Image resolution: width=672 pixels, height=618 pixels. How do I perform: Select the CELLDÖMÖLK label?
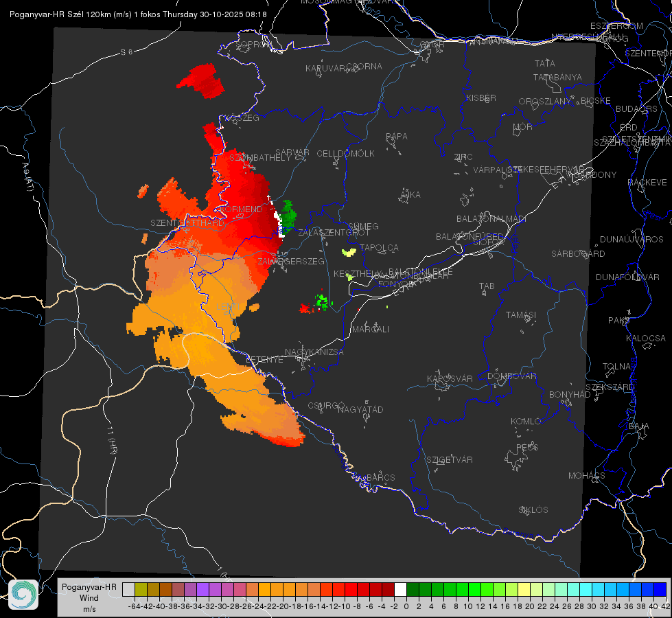coord(345,154)
